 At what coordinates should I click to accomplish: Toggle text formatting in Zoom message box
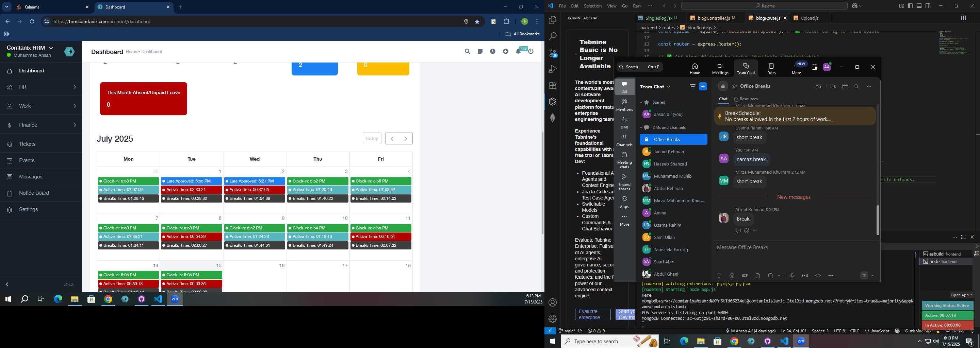[719, 276]
